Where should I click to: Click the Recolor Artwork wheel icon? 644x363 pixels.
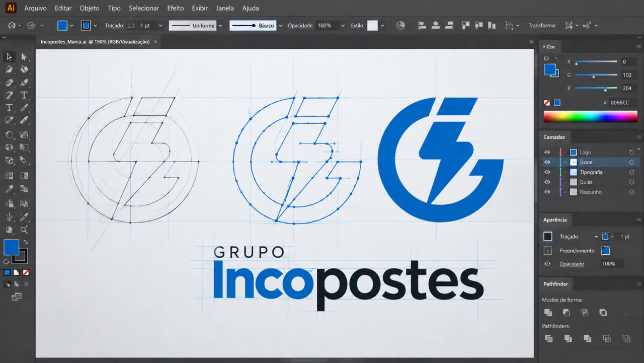click(400, 25)
